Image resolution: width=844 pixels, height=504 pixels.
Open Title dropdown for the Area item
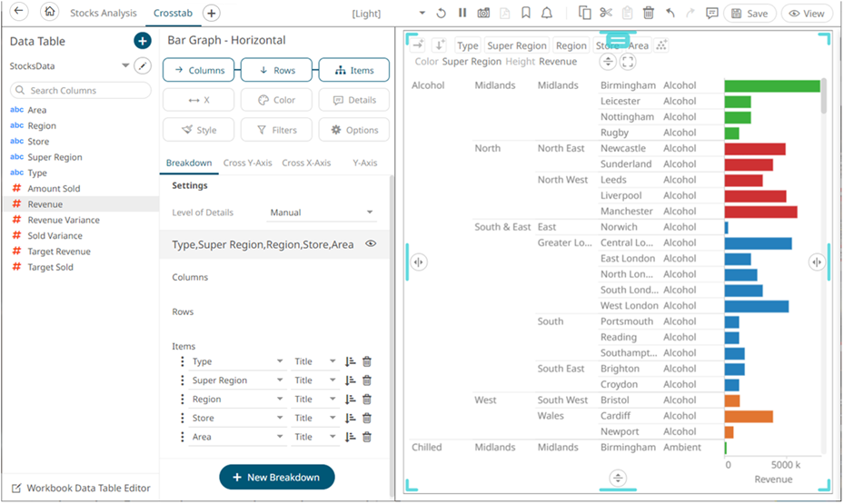[x=315, y=437]
